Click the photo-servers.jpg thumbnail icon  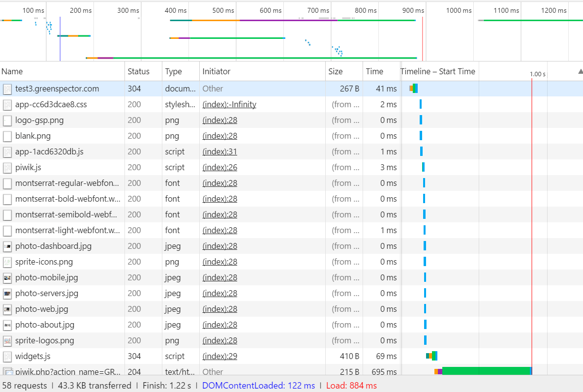7,294
